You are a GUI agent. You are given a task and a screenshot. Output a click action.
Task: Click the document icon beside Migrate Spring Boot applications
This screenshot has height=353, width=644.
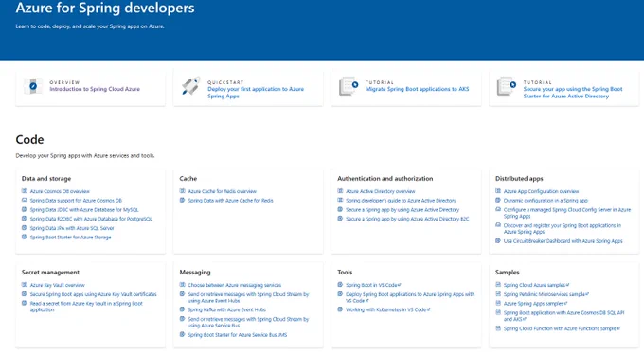pyautogui.click(x=349, y=86)
